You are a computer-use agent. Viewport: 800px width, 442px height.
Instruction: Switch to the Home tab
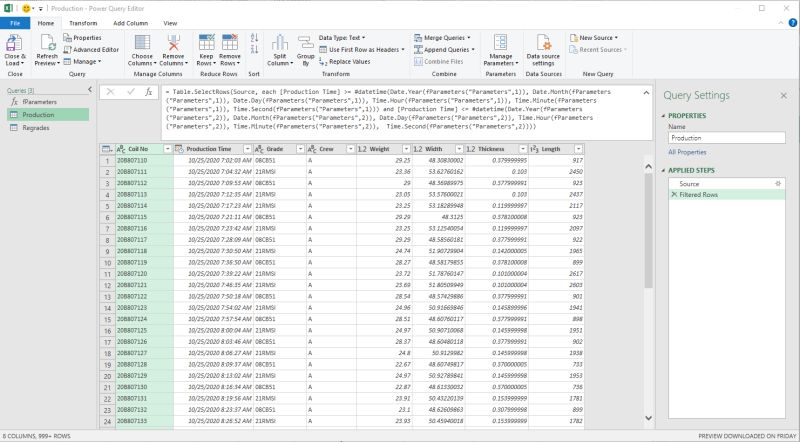(45, 23)
